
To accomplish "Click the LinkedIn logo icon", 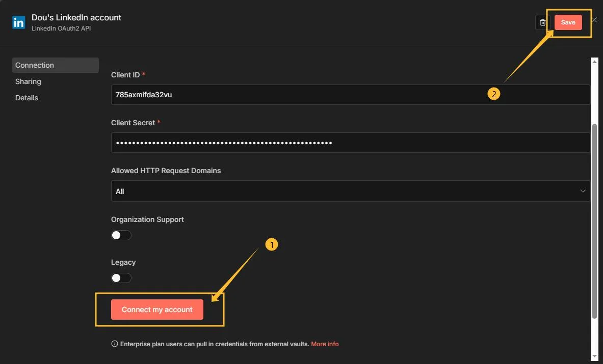I will [x=19, y=22].
